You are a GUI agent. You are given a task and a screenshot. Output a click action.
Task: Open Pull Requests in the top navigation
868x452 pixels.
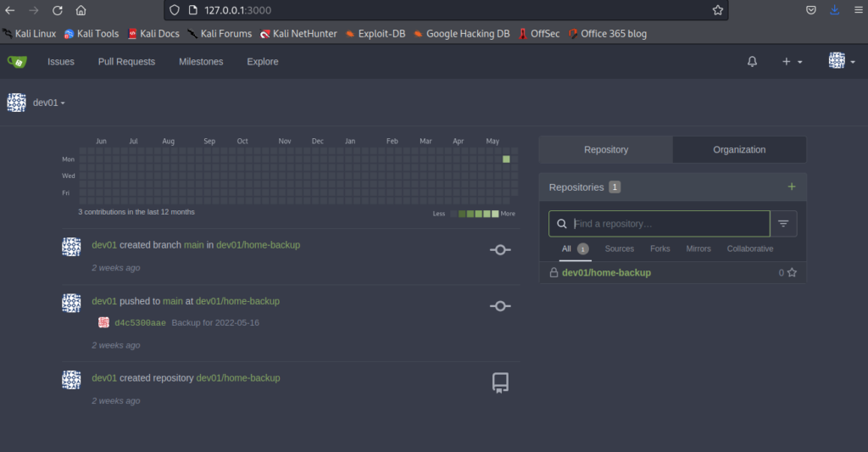[126, 62]
